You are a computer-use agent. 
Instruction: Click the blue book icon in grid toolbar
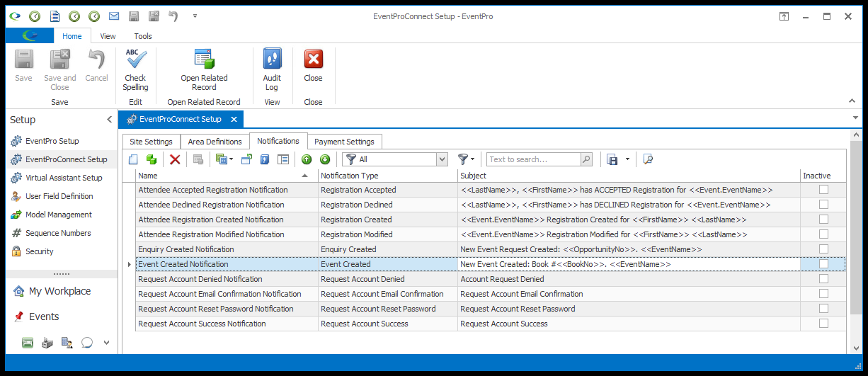(x=265, y=159)
